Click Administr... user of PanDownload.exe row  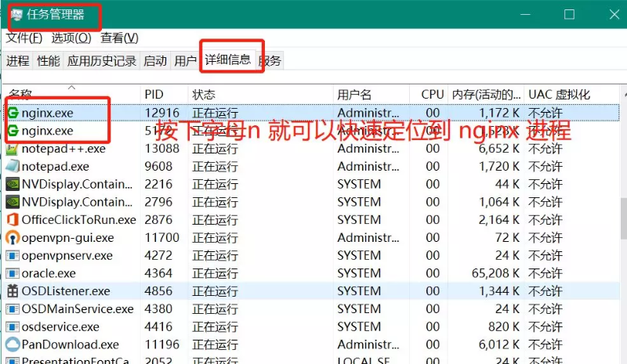click(x=368, y=344)
